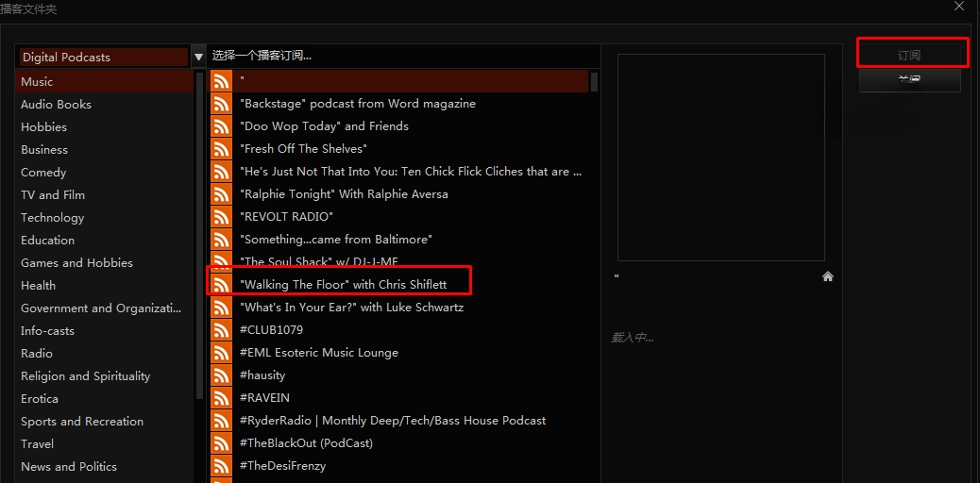Select the Audio Books category
Image resolution: width=980 pixels, height=483 pixels.
click(105, 105)
